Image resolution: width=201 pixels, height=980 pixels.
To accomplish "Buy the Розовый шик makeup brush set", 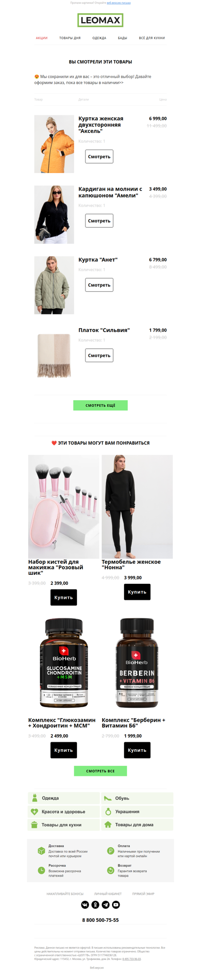I will point(64,597).
